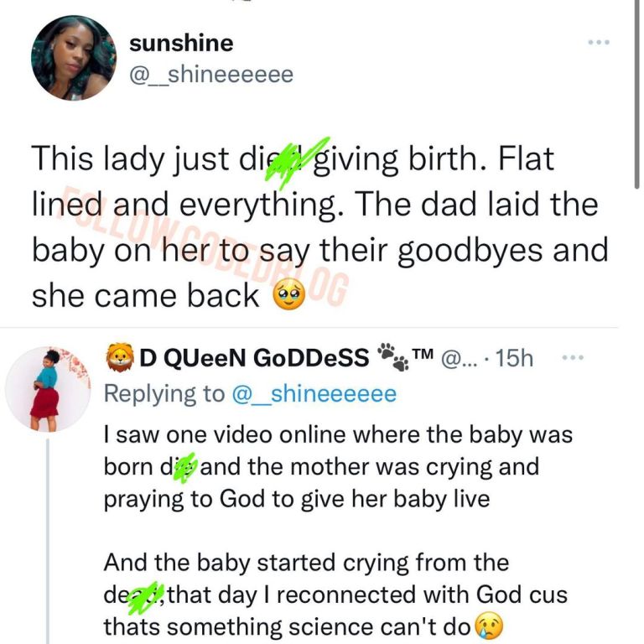Open the @__shineeeeee handle under sunshine

(210, 75)
